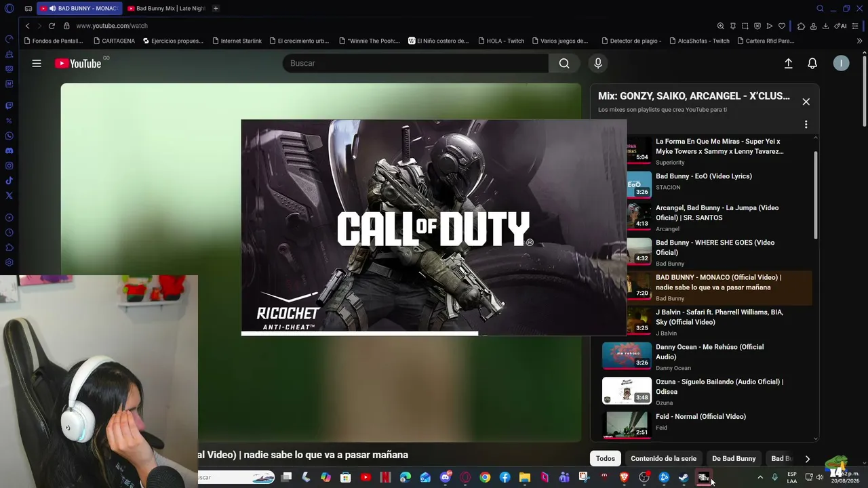
Task: Select La Forma En Que Me Miras
Action: [x=719, y=146]
